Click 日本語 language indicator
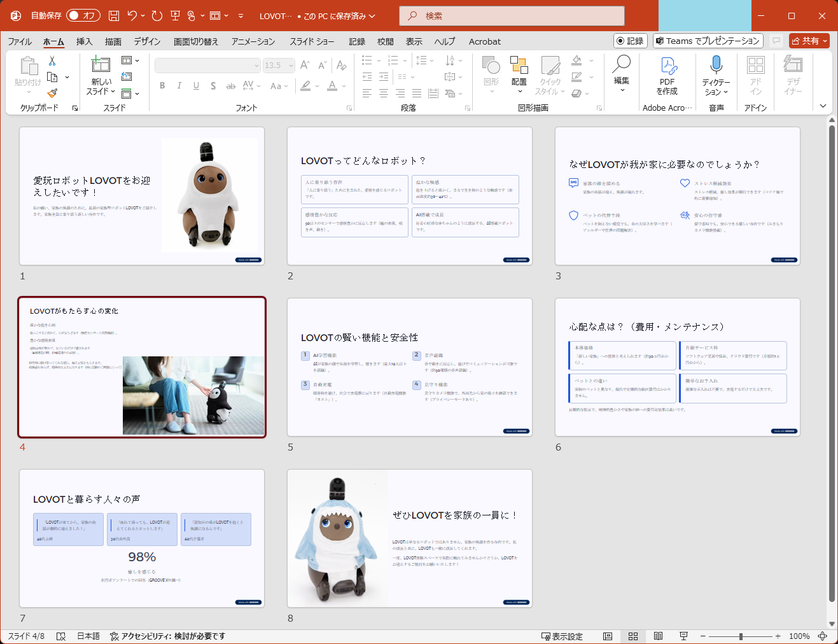 [88, 636]
